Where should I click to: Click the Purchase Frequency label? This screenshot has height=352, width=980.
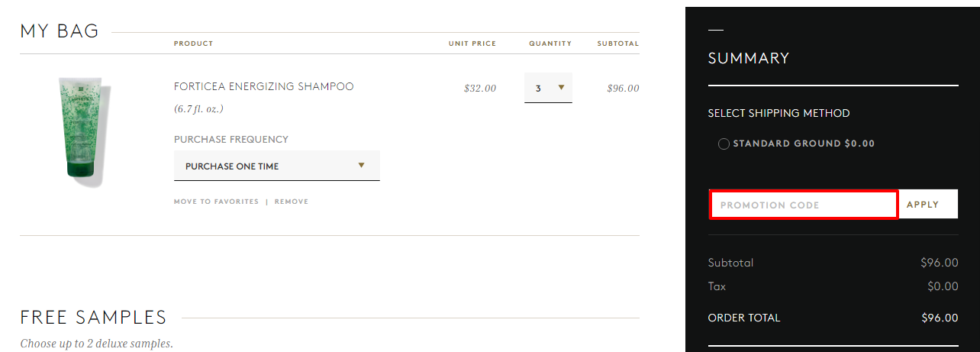231,140
